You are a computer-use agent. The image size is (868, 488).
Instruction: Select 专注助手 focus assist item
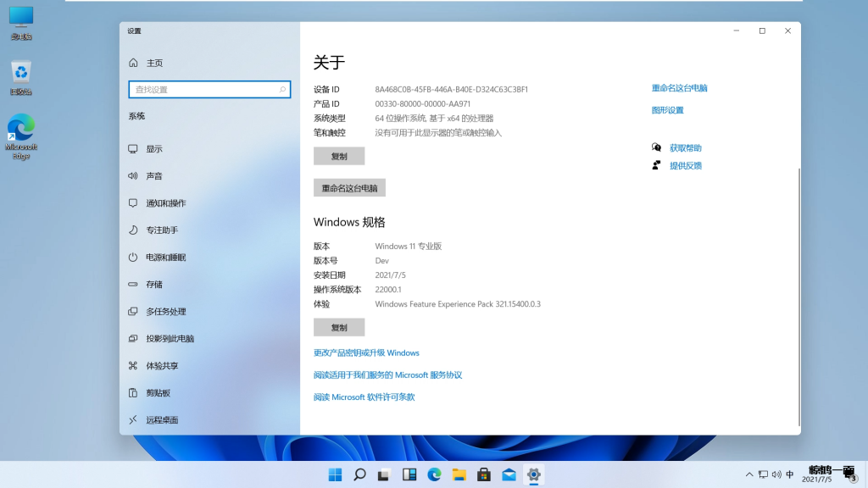tap(162, 230)
